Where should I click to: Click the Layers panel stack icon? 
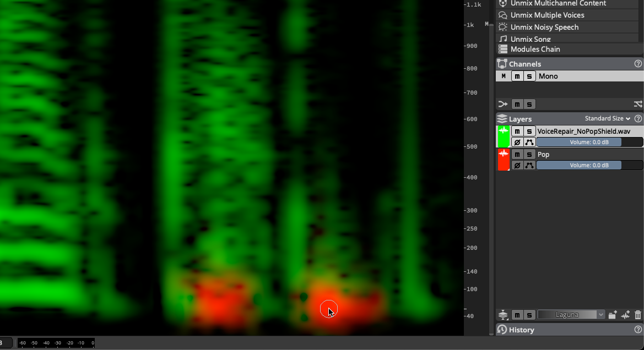click(x=502, y=118)
